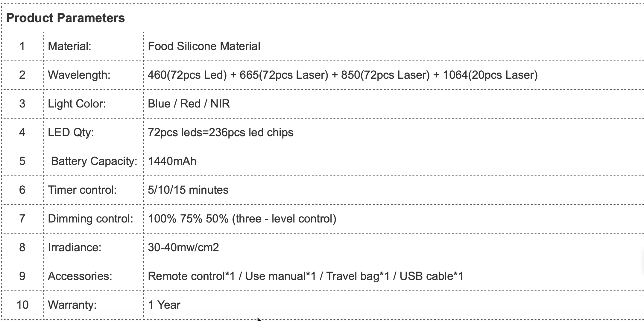644x321 pixels.
Task: Click the Battery Capacity: label
Action: [94, 161]
